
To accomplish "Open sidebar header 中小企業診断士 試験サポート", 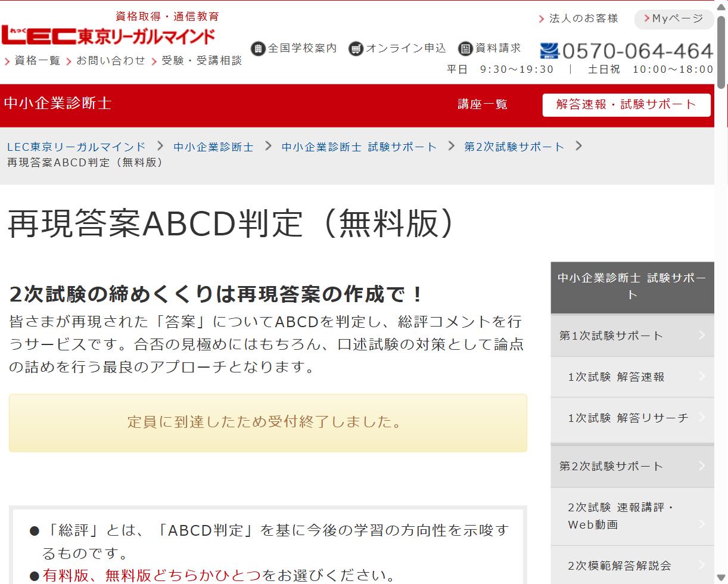I will coord(632,287).
